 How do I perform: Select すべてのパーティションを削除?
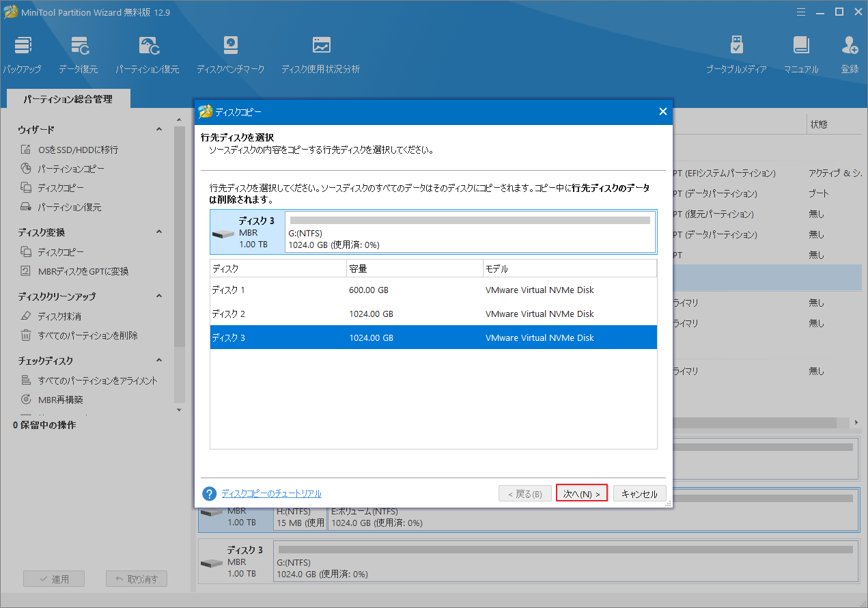coord(79,335)
